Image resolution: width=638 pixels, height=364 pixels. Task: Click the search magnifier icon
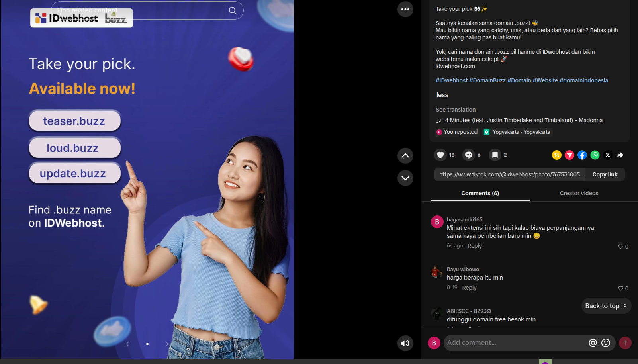(x=233, y=10)
